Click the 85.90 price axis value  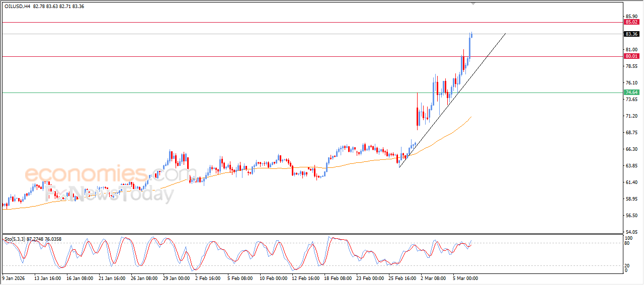(x=631, y=16)
